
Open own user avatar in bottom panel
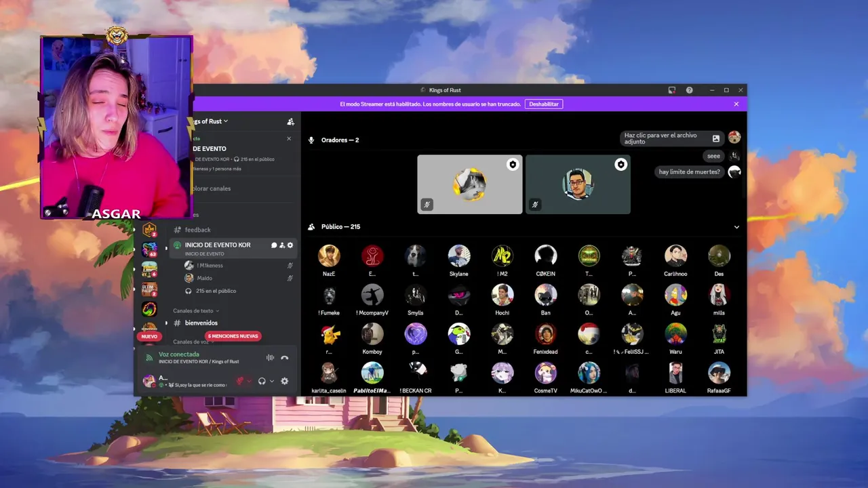coord(149,381)
